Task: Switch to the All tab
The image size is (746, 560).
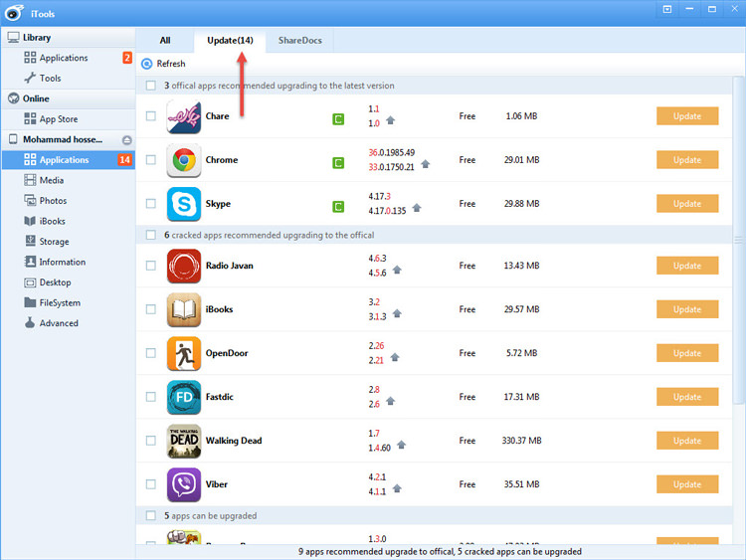Action: coord(165,41)
